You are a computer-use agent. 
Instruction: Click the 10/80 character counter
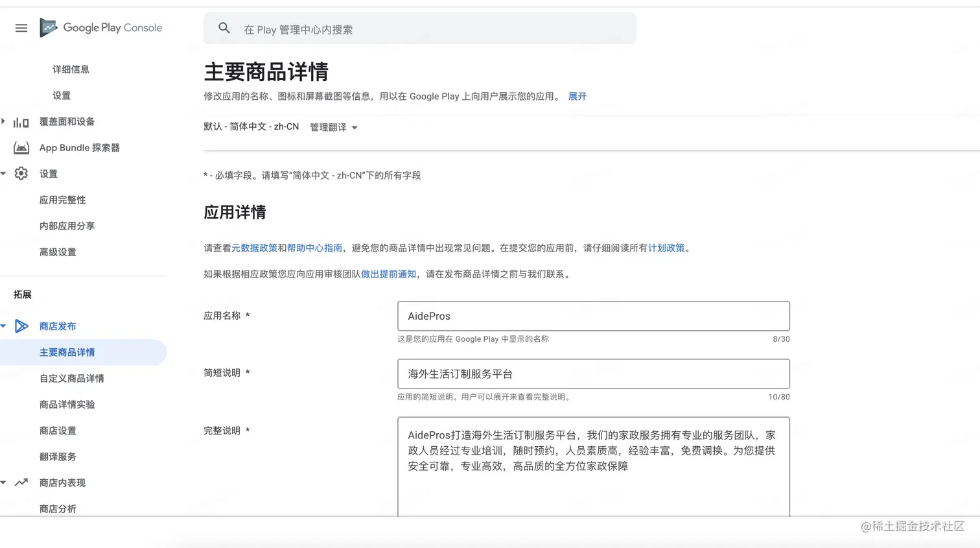(x=779, y=397)
